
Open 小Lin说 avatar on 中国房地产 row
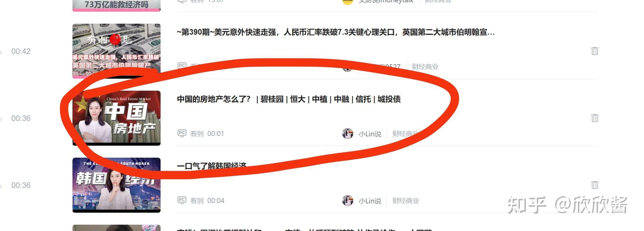click(348, 134)
